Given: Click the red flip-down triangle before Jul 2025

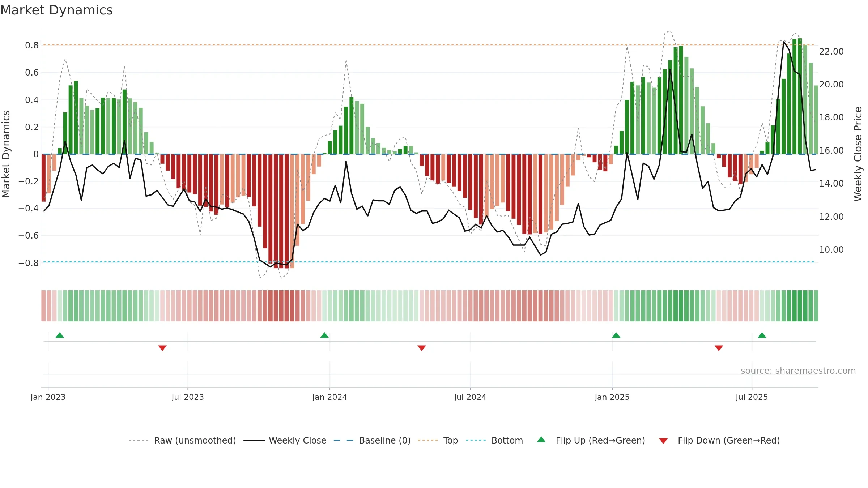Looking at the screenshot, I should pos(719,348).
